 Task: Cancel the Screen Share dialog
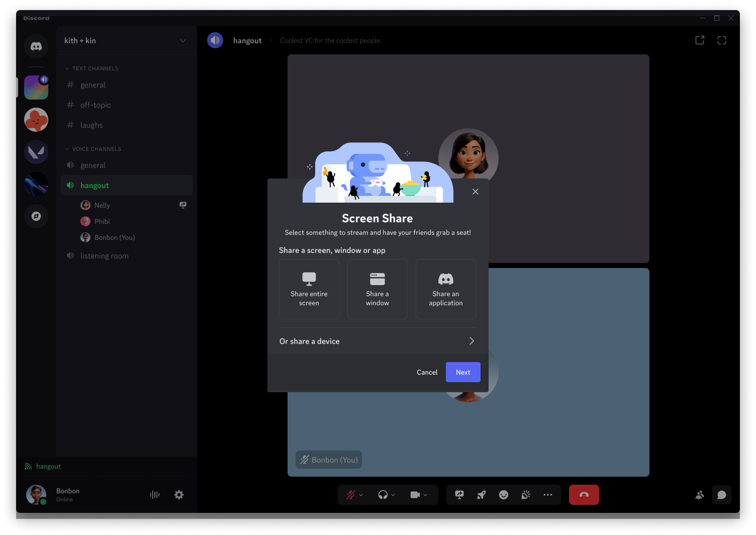pos(427,372)
